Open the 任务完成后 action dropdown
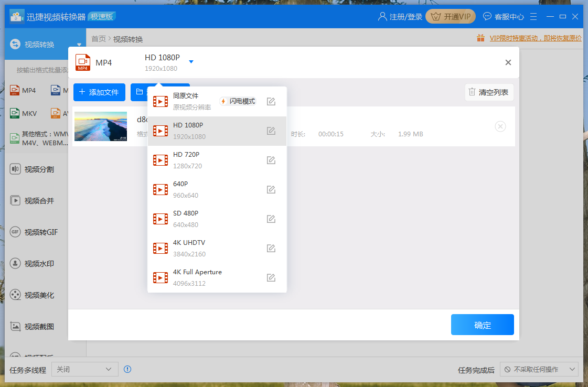Image resolution: width=588 pixels, height=387 pixels. pos(539,369)
